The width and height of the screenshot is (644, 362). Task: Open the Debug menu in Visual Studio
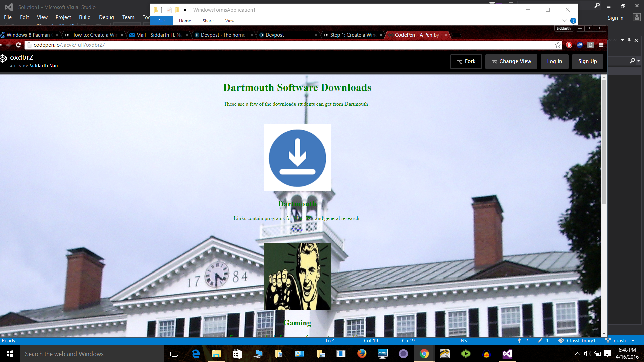(x=106, y=17)
